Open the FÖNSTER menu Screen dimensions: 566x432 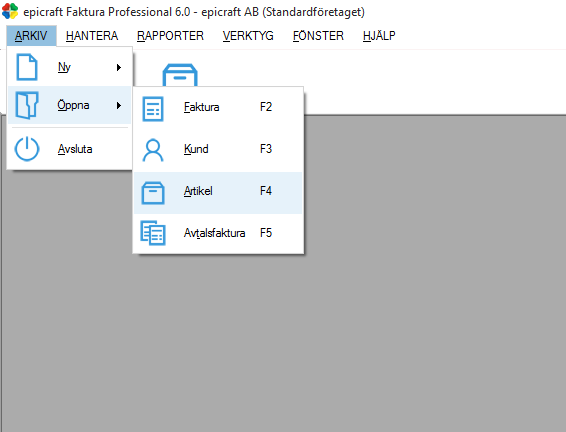(x=318, y=36)
